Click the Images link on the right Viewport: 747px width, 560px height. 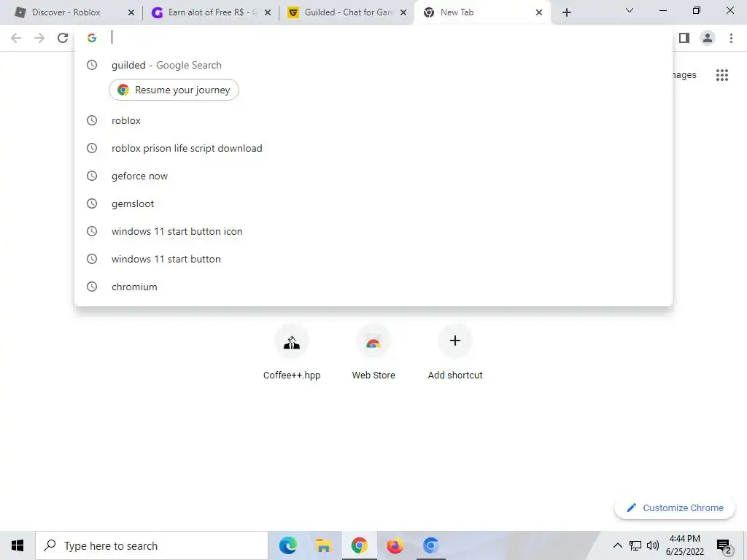click(x=684, y=75)
